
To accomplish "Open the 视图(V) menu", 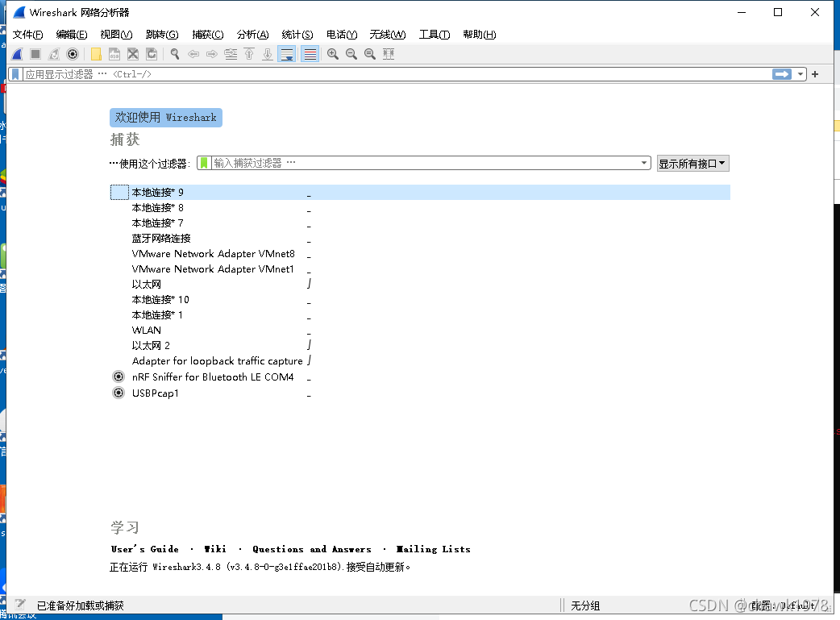I will pos(116,35).
